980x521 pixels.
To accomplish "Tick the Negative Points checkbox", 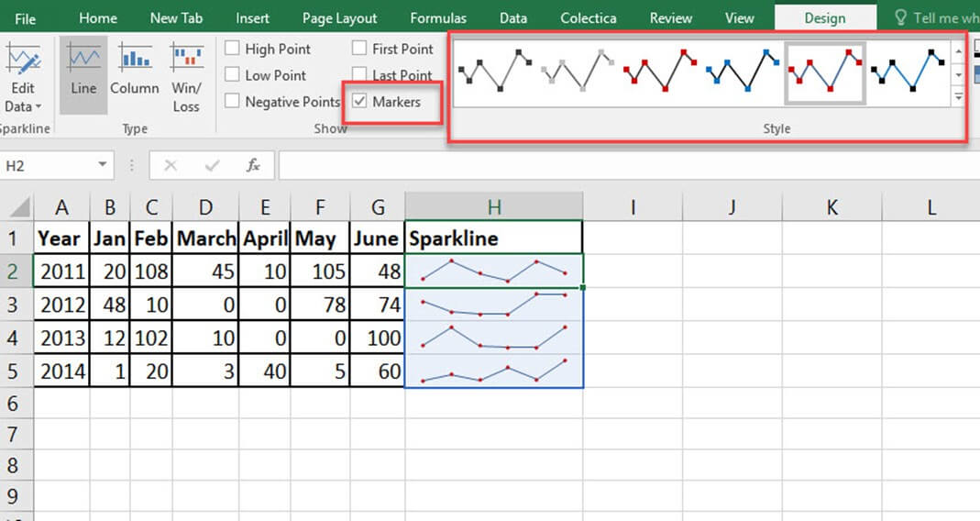I will pos(233,102).
